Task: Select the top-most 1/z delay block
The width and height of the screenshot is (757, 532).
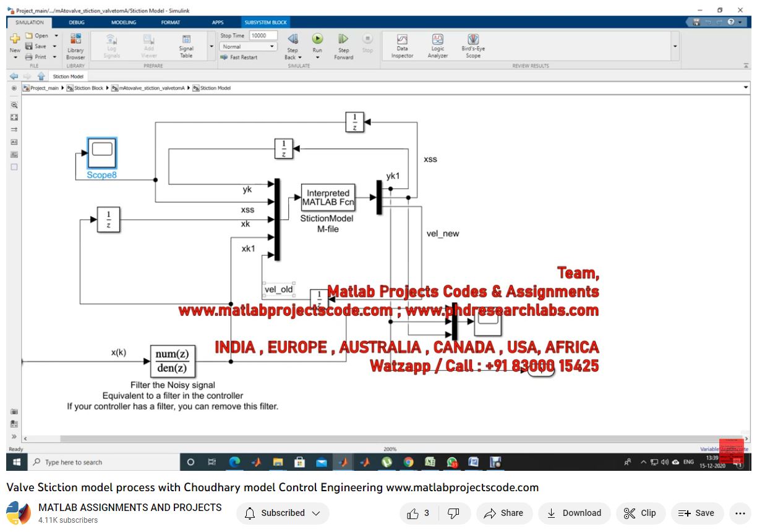Action: [354, 122]
